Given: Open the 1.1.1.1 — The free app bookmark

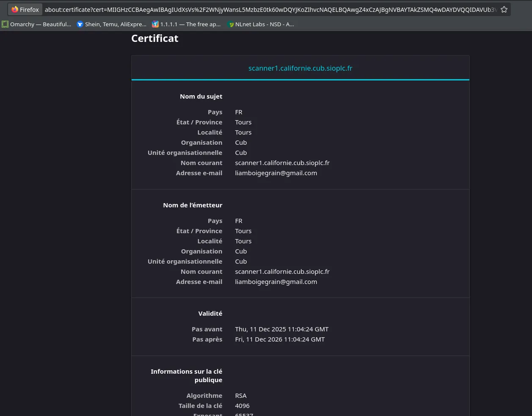Looking at the screenshot, I should coord(190,24).
